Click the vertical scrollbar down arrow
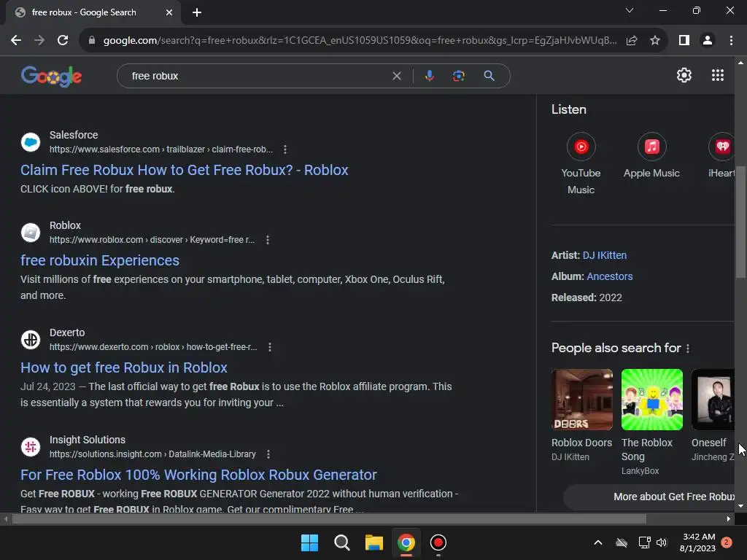This screenshot has height=560, width=747. pyautogui.click(x=740, y=506)
